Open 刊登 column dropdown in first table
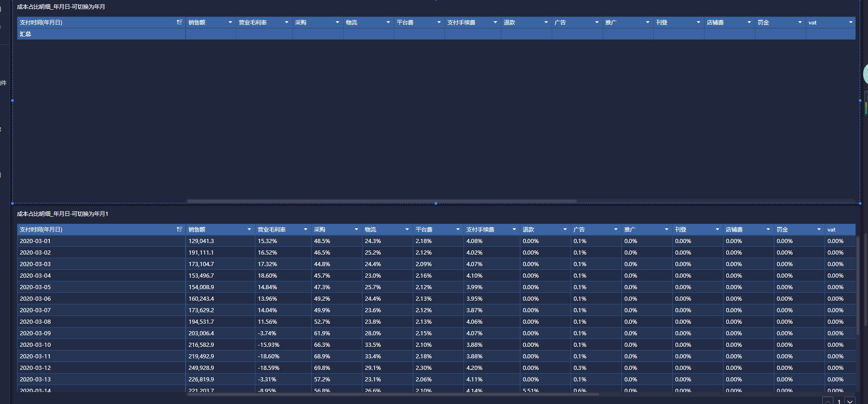The height and width of the screenshot is (404, 868). click(x=699, y=22)
